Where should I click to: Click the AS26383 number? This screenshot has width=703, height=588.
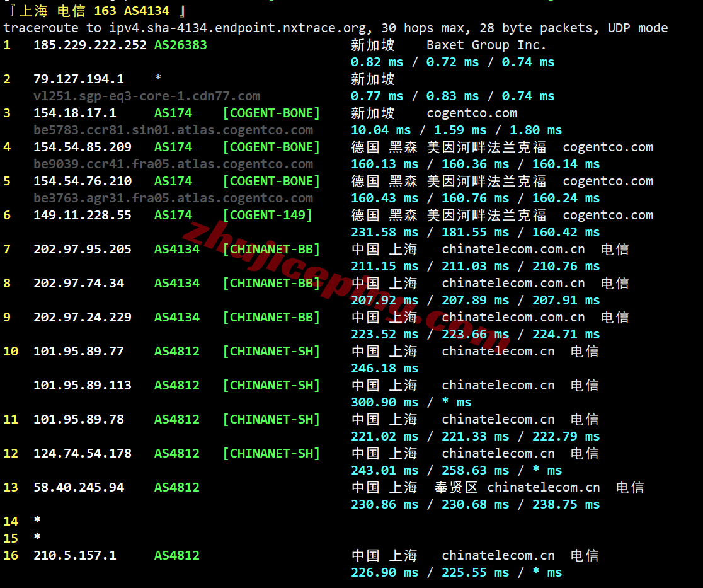[180, 45]
